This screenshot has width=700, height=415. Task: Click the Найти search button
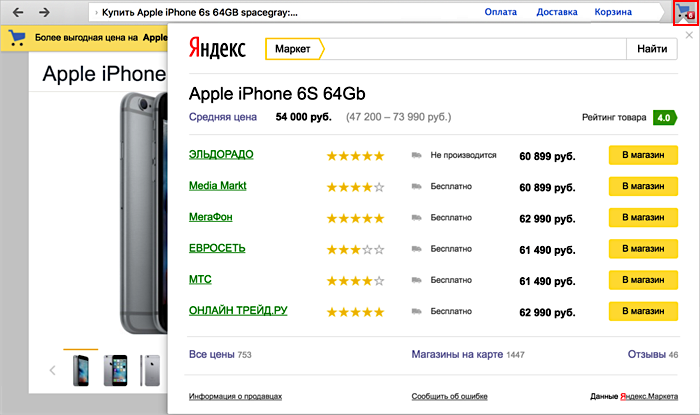[x=652, y=49]
